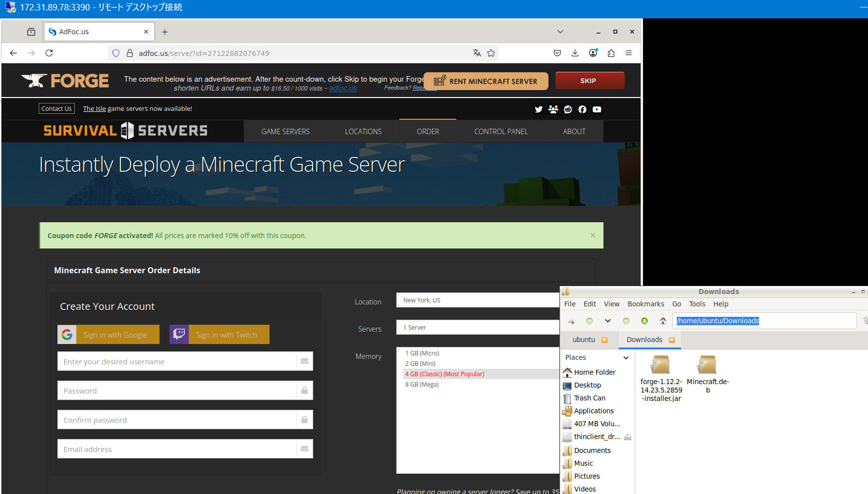Image resolution: width=868 pixels, height=494 pixels.
Task: Click the site security padlock icon
Action: 130,53
